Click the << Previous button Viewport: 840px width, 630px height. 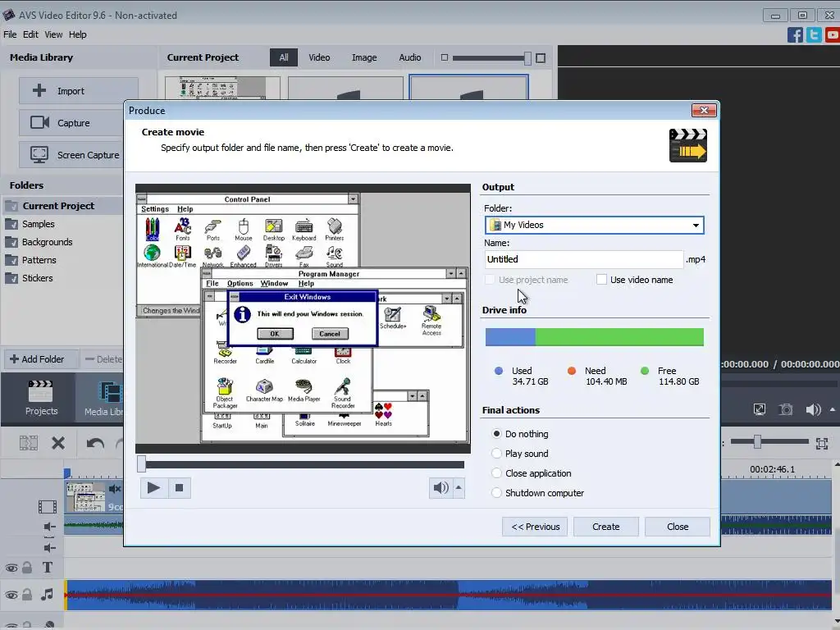coord(536,527)
